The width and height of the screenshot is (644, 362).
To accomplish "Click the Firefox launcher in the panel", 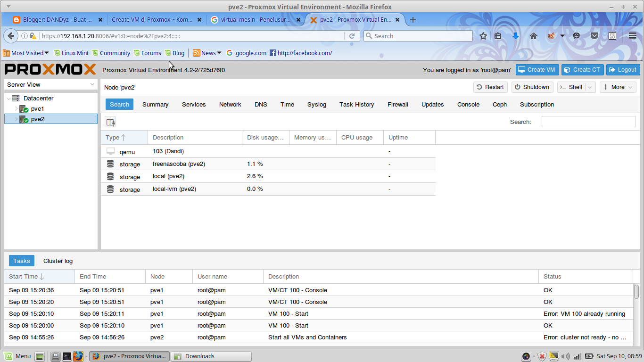I will point(78,356).
